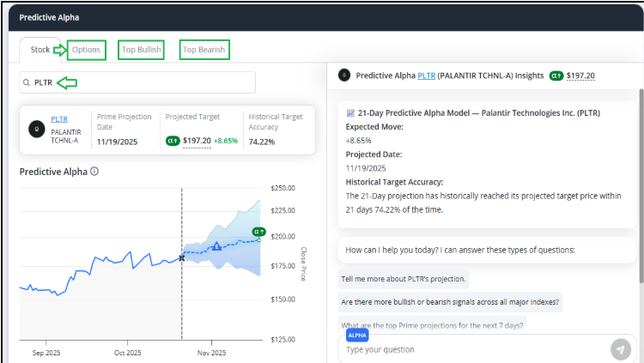Click the $197.20 price in the Insights header

point(580,76)
